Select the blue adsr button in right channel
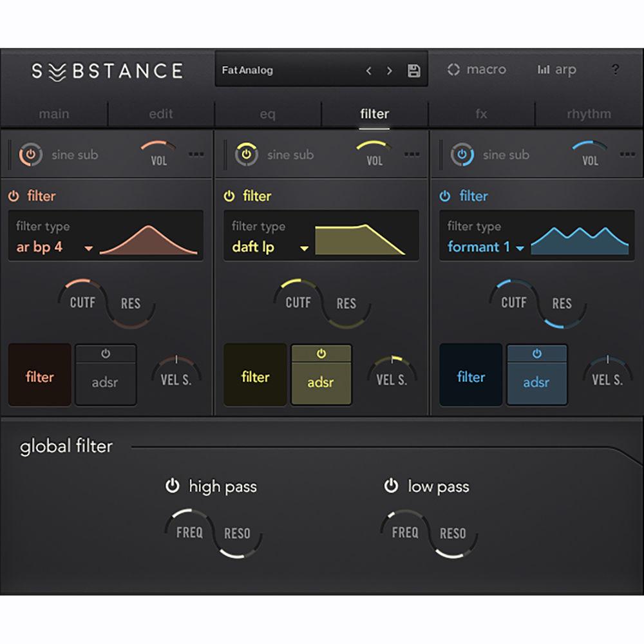This screenshot has height=644, width=644. (x=536, y=381)
